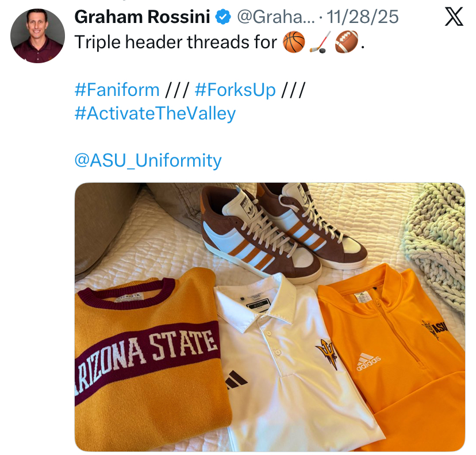Click the basketball emoji

(x=294, y=43)
